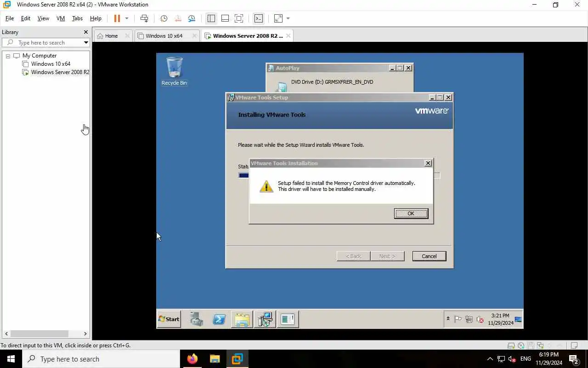Open the Help menu

pos(96,18)
